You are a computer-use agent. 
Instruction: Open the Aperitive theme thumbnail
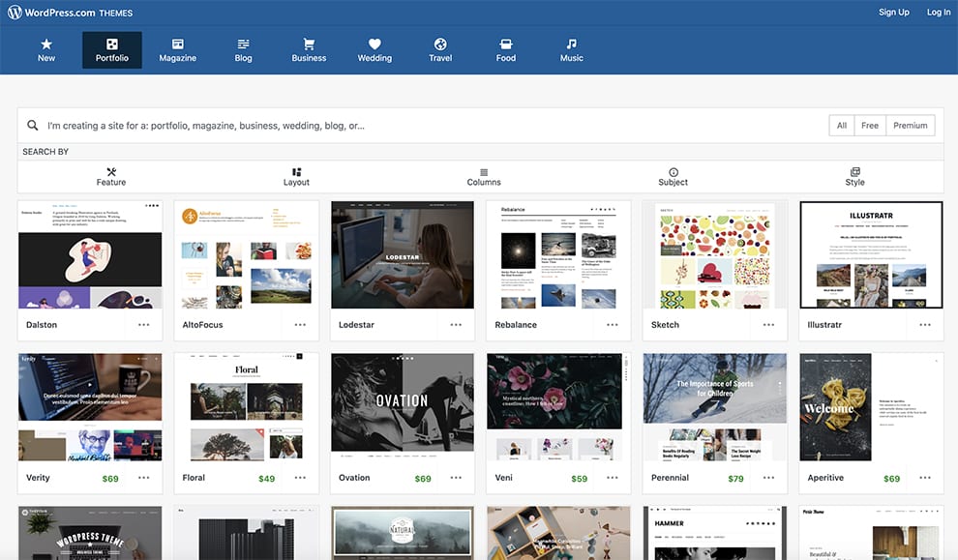pyautogui.click(x=871, y=407)
